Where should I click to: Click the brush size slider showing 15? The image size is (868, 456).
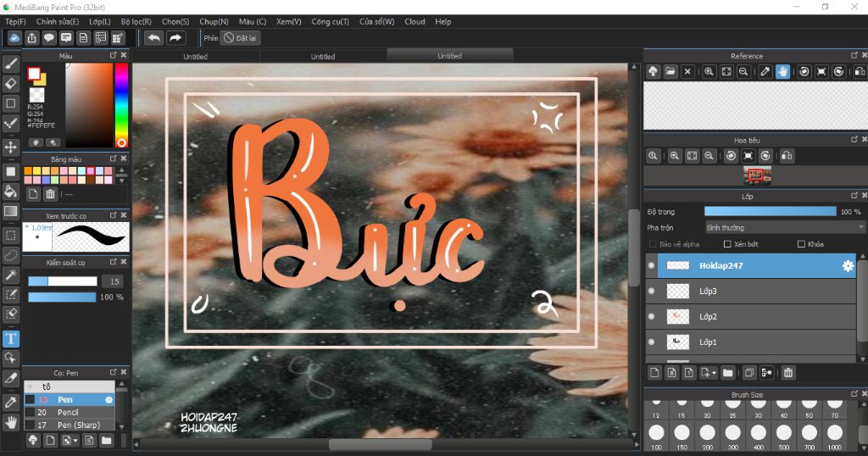pyautogui.click(x=63, y=281)
